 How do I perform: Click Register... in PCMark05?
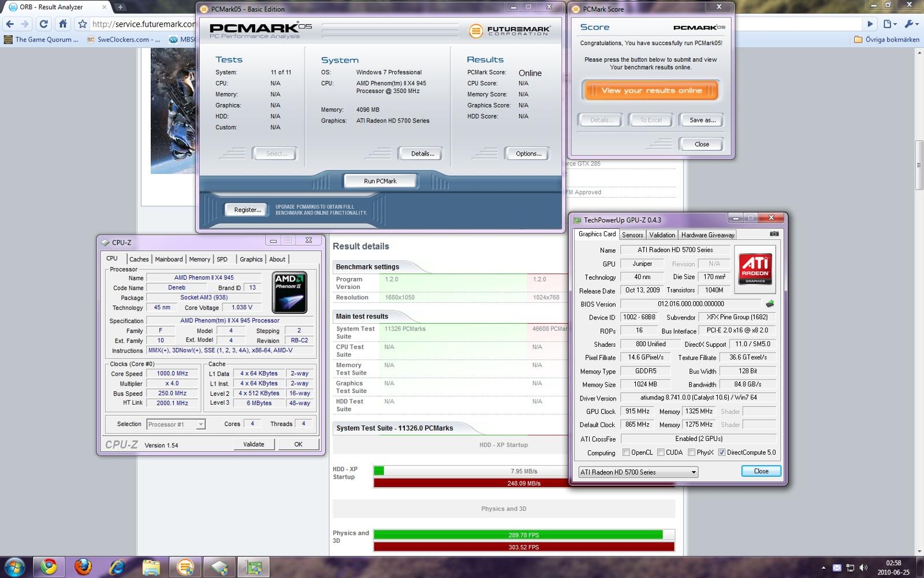[247, 210]
